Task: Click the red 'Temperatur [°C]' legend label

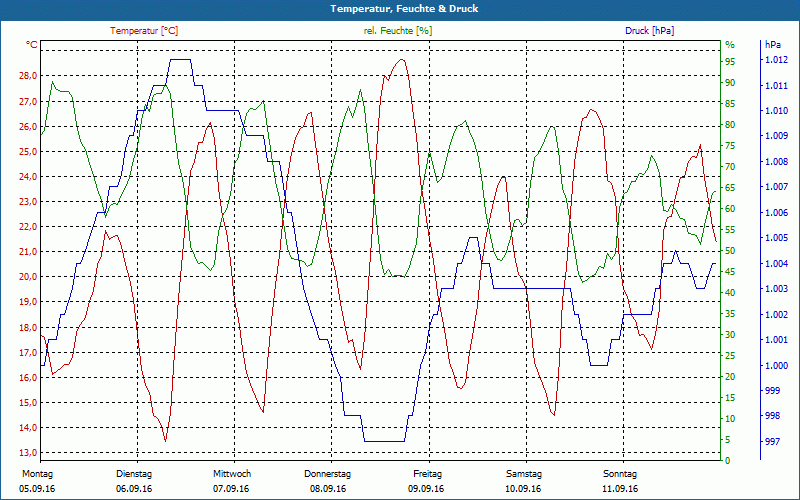Action: [x=144, y=31]
